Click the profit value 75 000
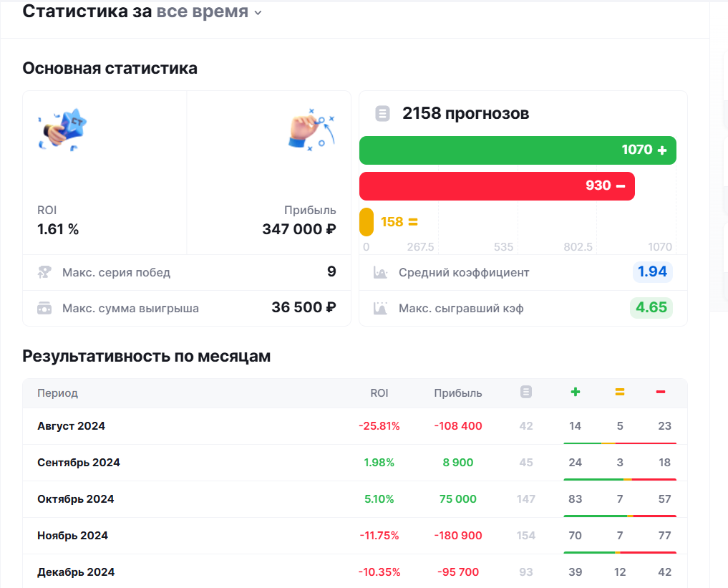This screenshot has width=728, height=588. tap(458, 499)
